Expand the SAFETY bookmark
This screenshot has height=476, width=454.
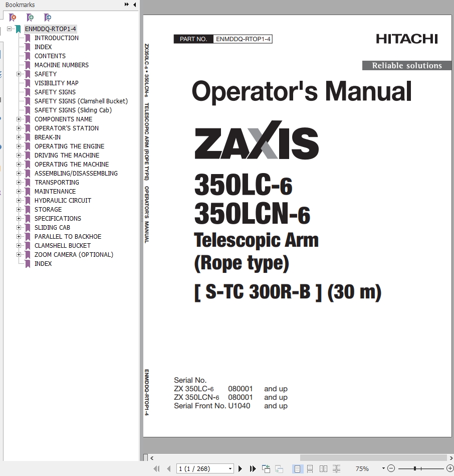point(19,74)
